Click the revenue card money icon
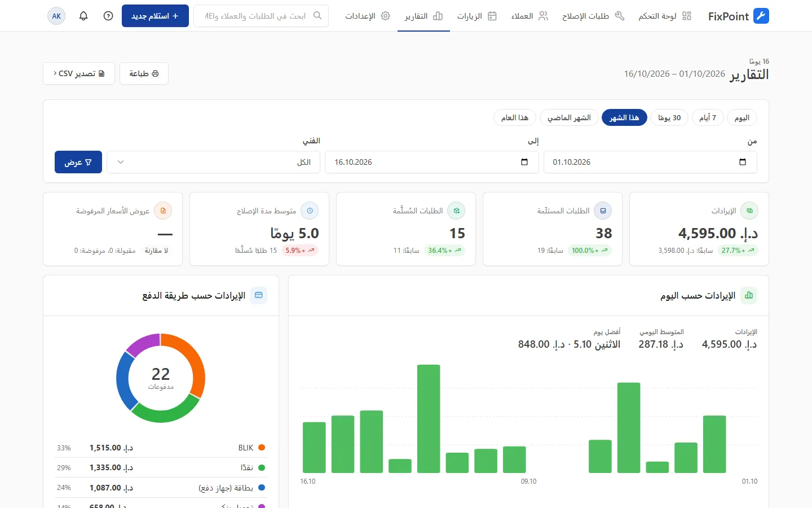This screenshot has width=812, height=508. coord(749,211)
